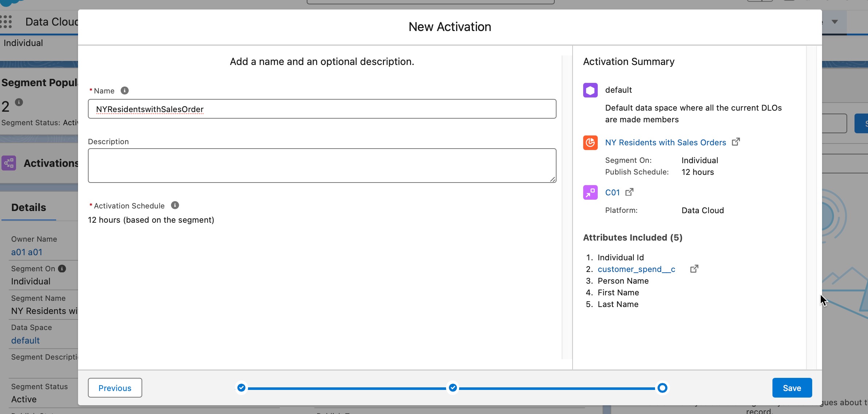Image resolution: width=868 pixels, height=414 pixels.
Task: Open the C01 activation target link
Action: tap(612, 192)
